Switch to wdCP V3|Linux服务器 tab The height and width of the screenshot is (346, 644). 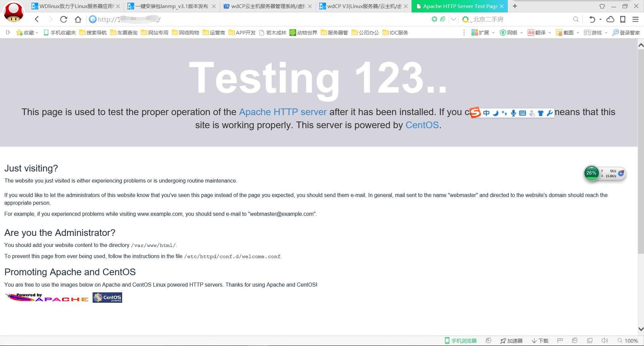tap(364, 6)
